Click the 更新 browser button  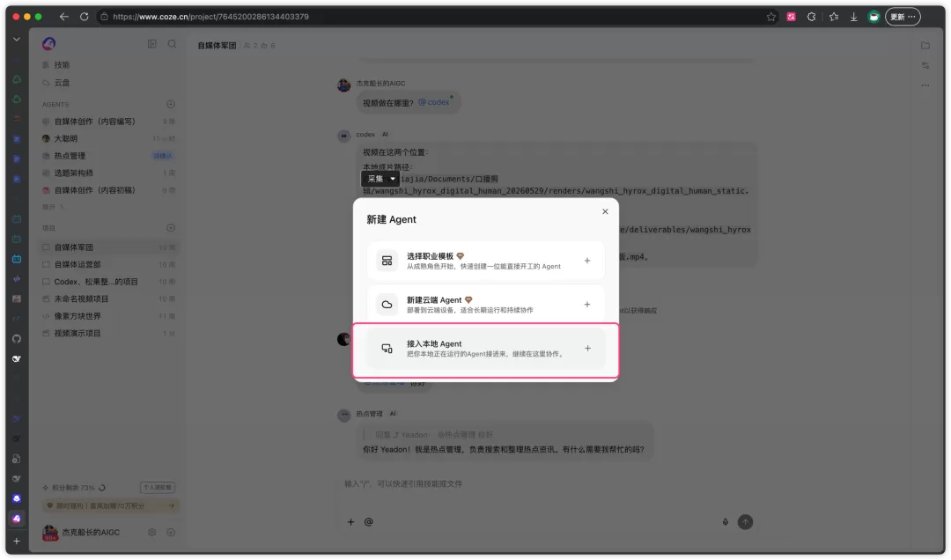pyautogui.click(x=903, y=17)
